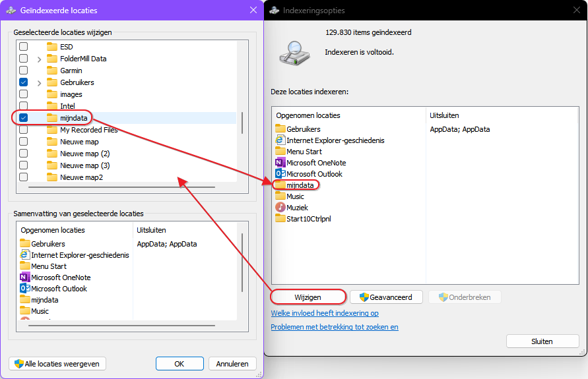Viewport: 588px width, 379px height.
Task: Disable the Gebruikers folder checkbox
Action: (x=24, y=82)
